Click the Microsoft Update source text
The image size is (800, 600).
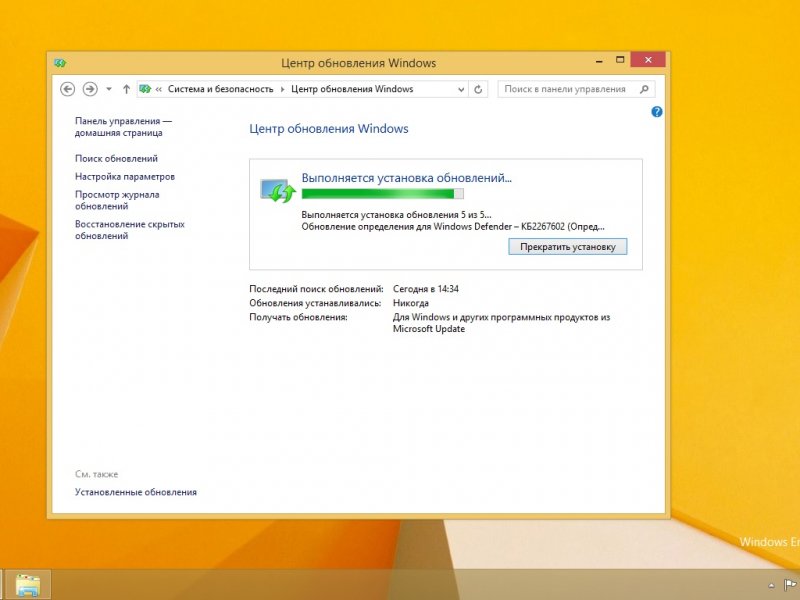point(502,323)
